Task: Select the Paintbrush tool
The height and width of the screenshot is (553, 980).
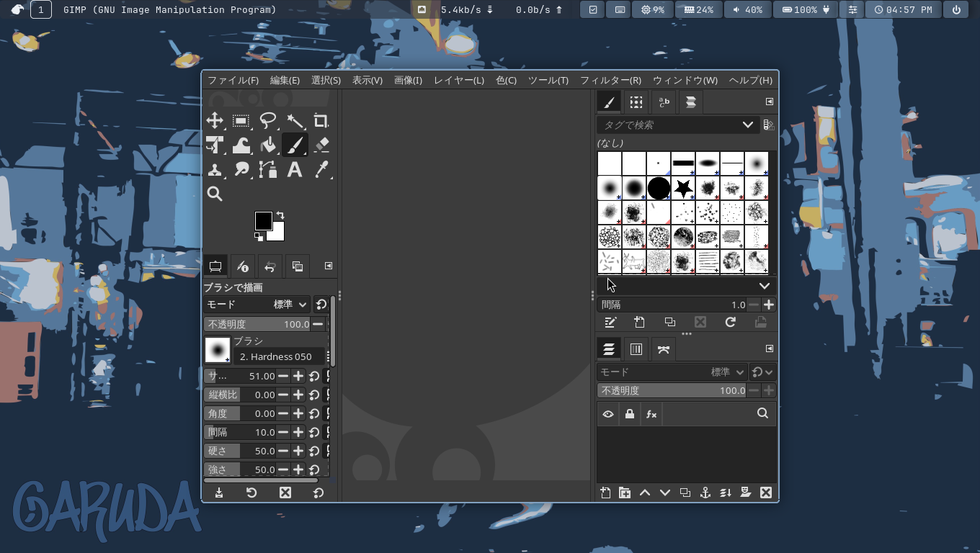Action: point(295,145)
